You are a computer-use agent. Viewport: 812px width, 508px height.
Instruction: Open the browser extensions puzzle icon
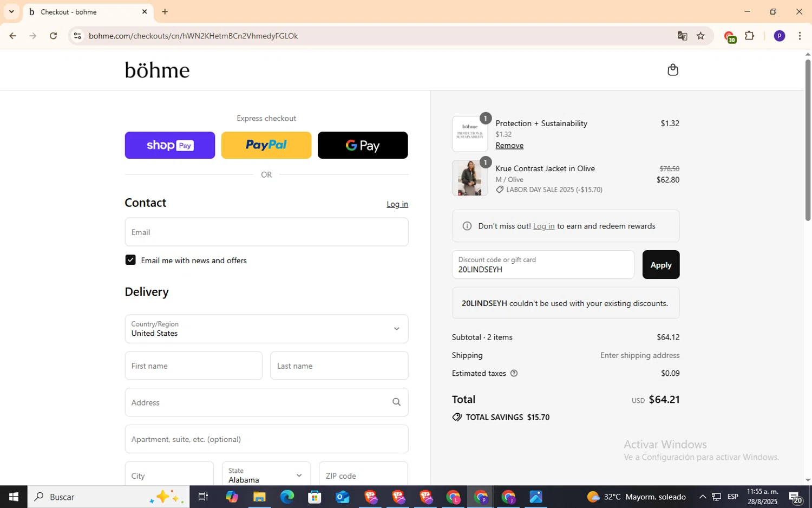(x=749, y=36)
